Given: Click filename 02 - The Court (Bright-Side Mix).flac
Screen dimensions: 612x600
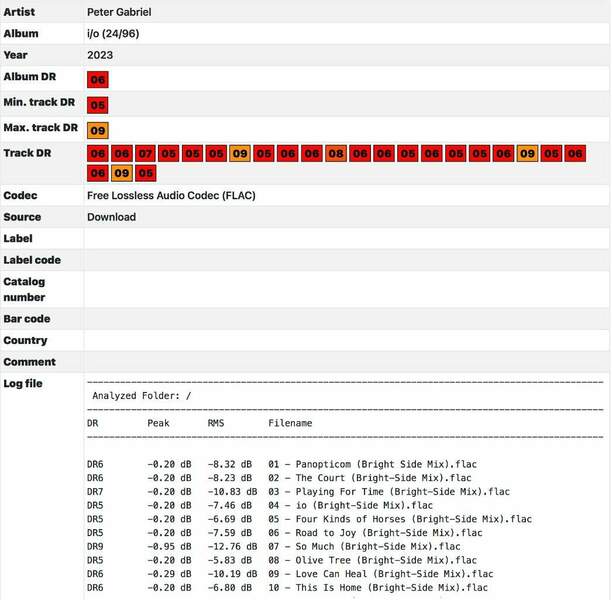Looking at the screenshot, I should pos(370,478).
